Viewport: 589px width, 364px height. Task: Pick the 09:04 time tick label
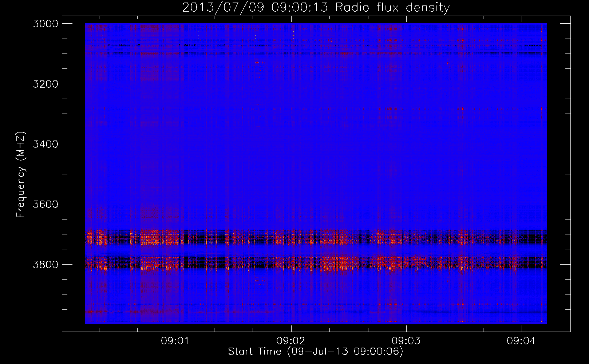(521, 341)
